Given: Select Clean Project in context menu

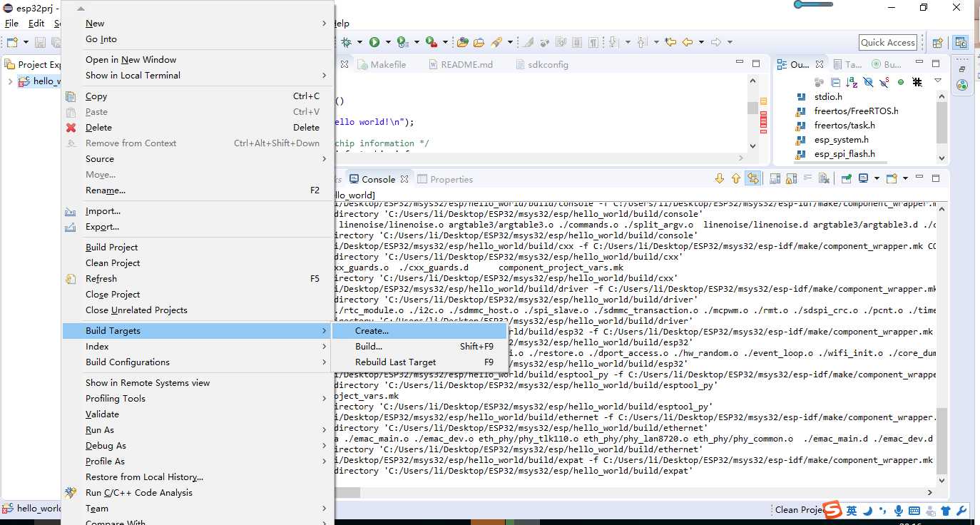Looking at the screenshot, I should click(x=198, y=263).
